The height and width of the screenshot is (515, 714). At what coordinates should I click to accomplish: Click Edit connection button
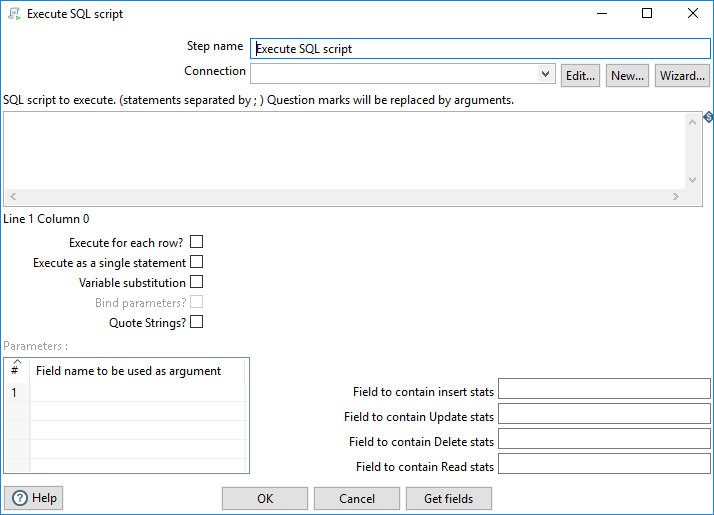580,76
